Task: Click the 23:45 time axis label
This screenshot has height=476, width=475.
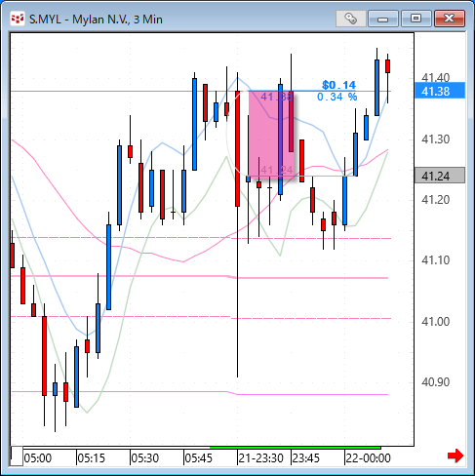Action: click(x=306, y=458)
